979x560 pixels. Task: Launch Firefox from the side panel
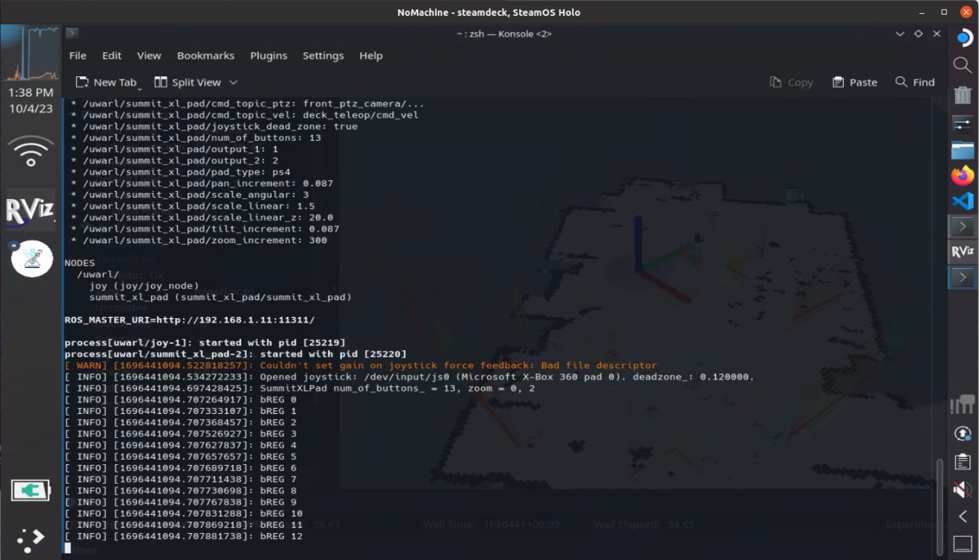(x=962, y=176)
